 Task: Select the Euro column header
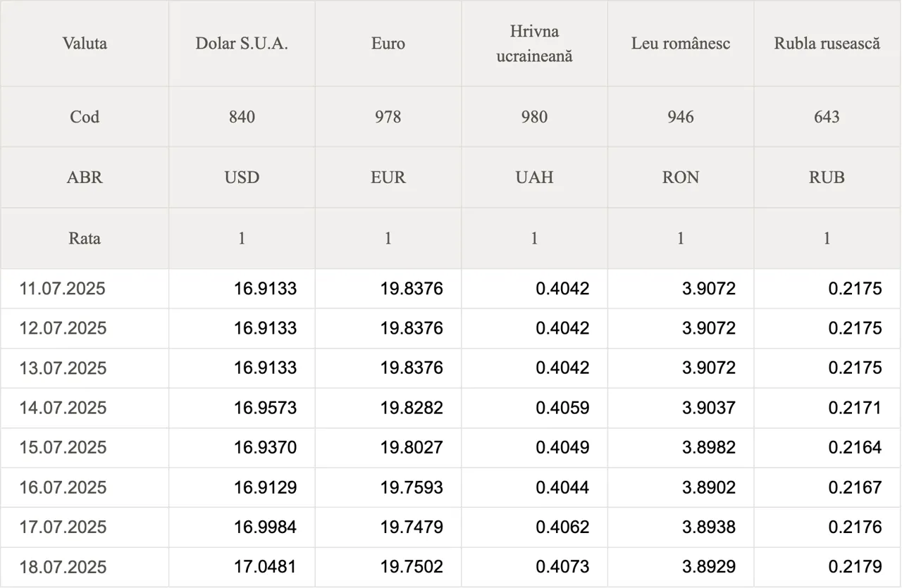388,44
